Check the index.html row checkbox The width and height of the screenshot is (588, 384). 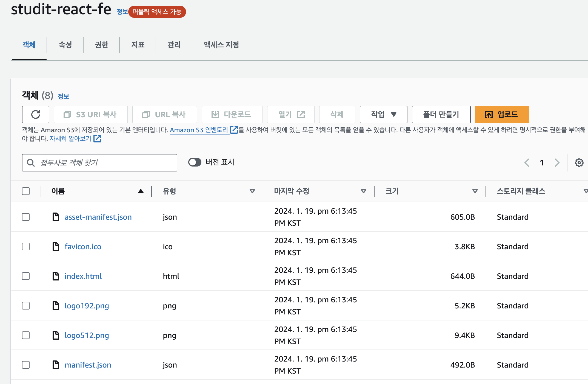point(26,276)
